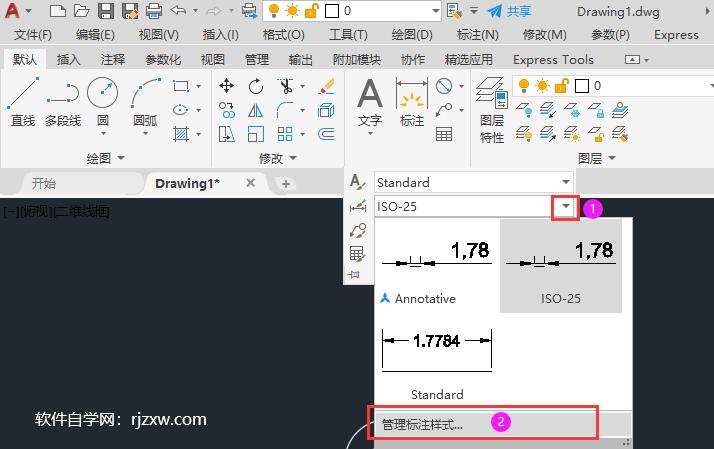The image size is (714, 449).
Task: Click the Ellipse draw icon
Action: point(181,110)
